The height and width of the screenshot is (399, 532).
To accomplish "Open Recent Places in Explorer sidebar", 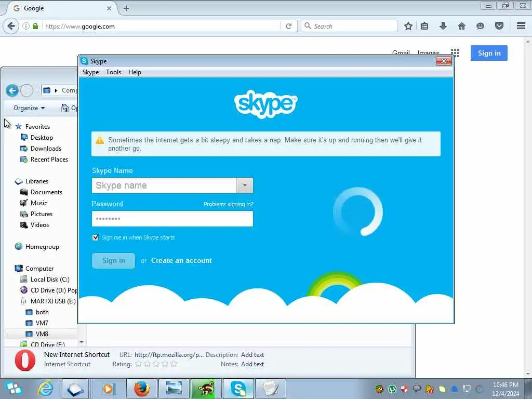I will (49, 159).
